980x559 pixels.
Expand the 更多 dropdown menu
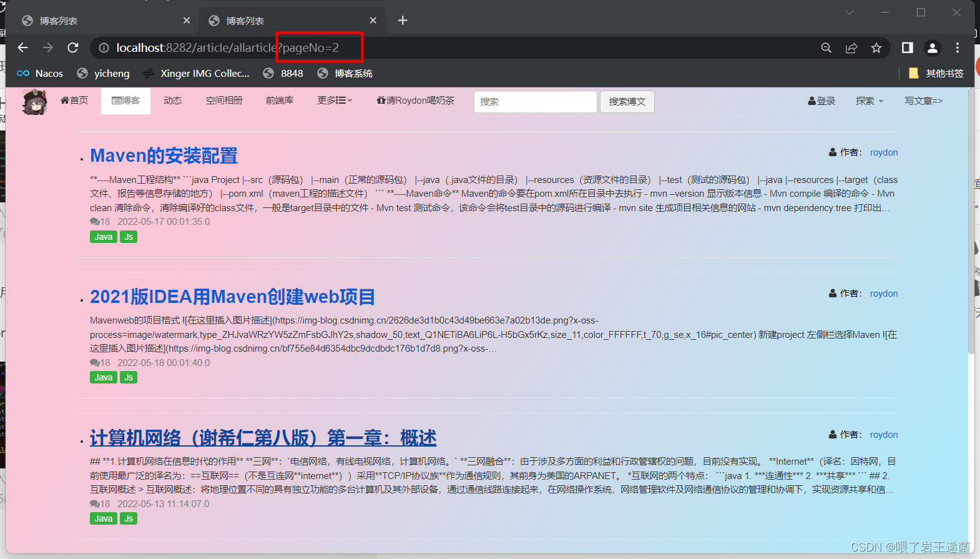(x=335, y=101)
